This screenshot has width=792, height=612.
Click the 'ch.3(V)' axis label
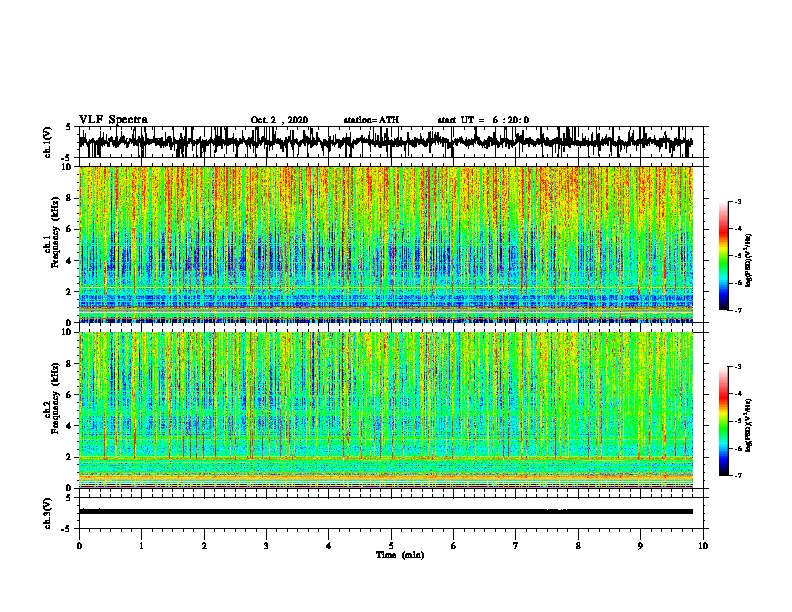(48, 513)
